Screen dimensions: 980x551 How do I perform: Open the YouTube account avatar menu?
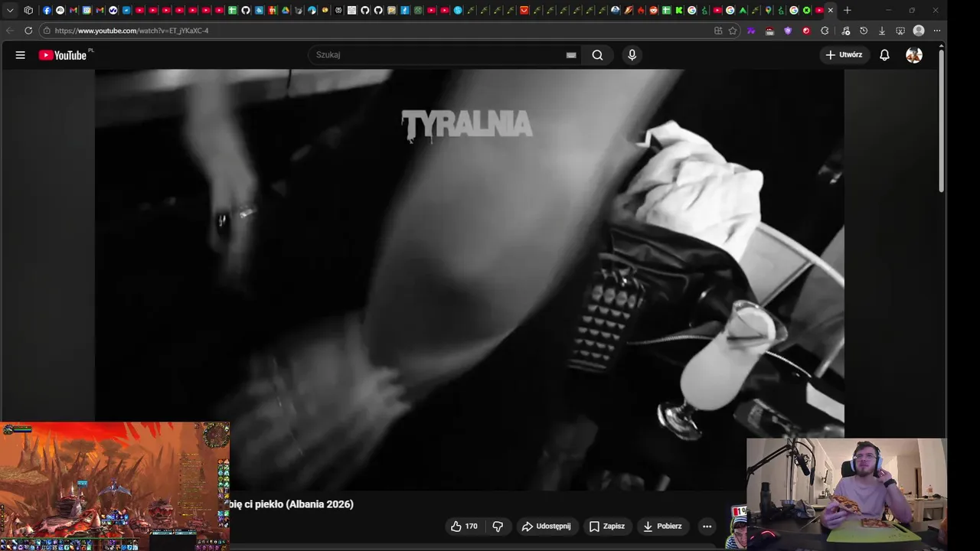pos(914,55)
